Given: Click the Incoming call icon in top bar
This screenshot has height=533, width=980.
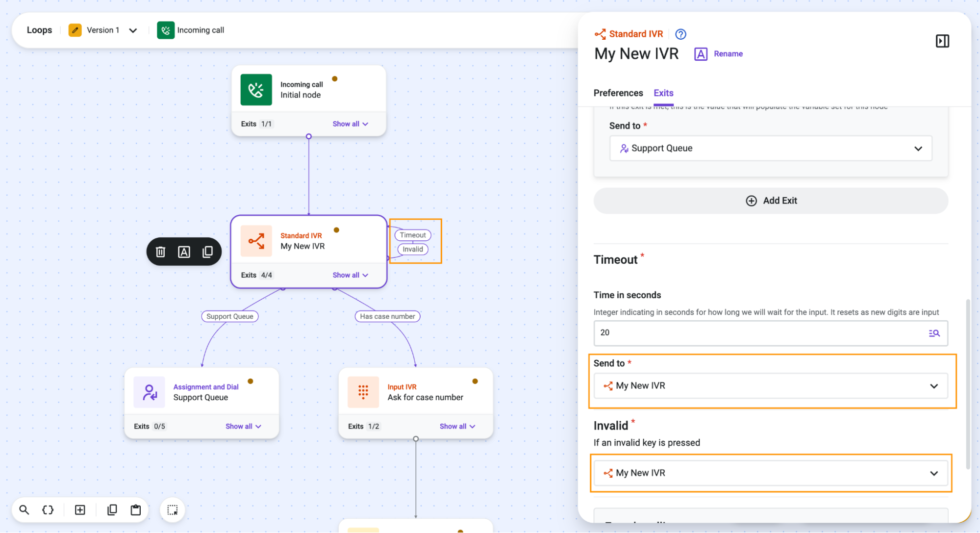Looking at the screenshot, I should click(166, 30).
